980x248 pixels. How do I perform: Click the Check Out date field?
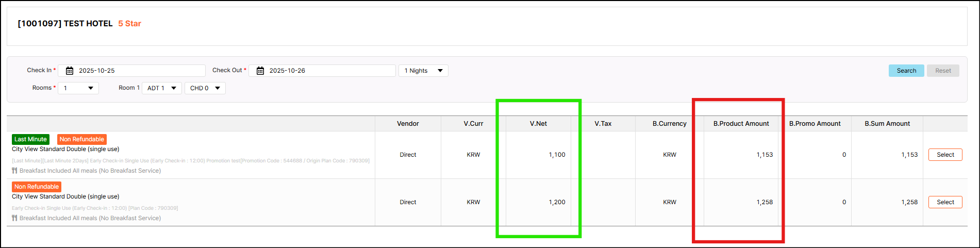pyautogui.click(x=329, y=71)
